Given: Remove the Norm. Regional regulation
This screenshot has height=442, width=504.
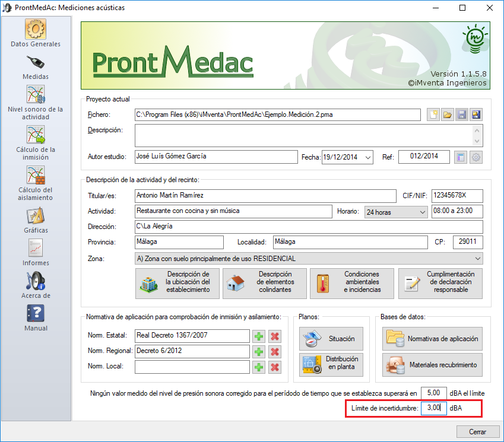Looking at the screenshot, I should (275, 352).
